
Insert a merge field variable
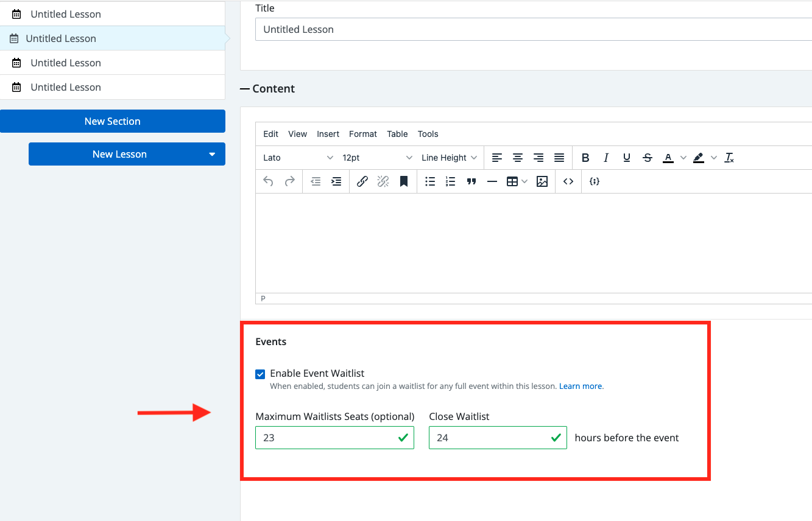(595, 181)
